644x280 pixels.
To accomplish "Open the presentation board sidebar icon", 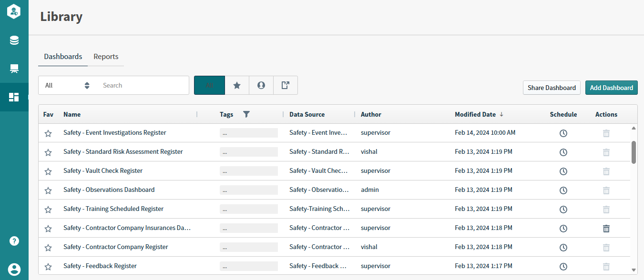I will point(14,69).
